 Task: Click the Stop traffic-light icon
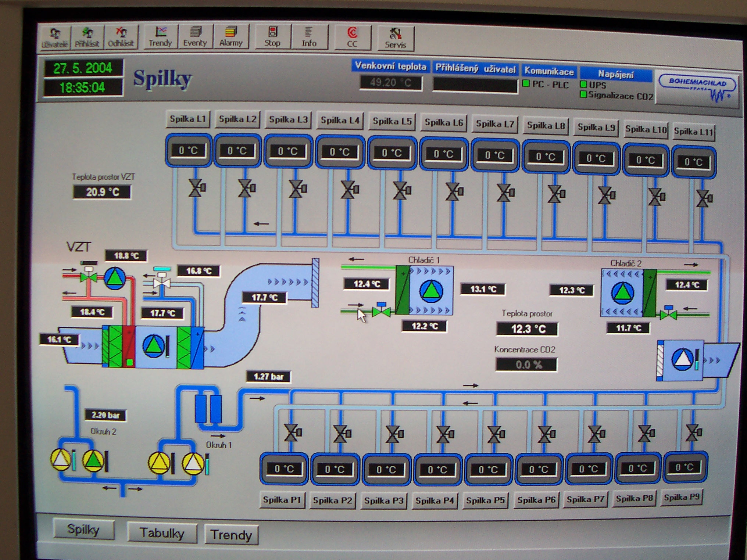[272, 36]
